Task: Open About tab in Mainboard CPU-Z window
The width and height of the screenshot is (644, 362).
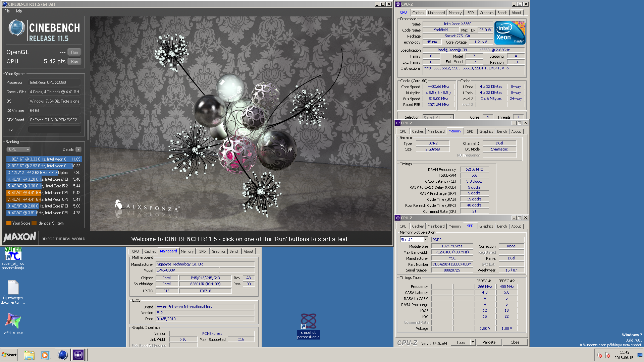Action: coord(248,251)
